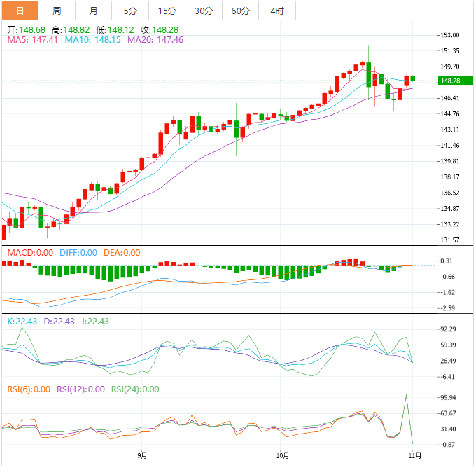Switch to the 60分 timeframe tab
Image resolution: width=476 pixels, height=470 pixels.
tap(240, 11)
